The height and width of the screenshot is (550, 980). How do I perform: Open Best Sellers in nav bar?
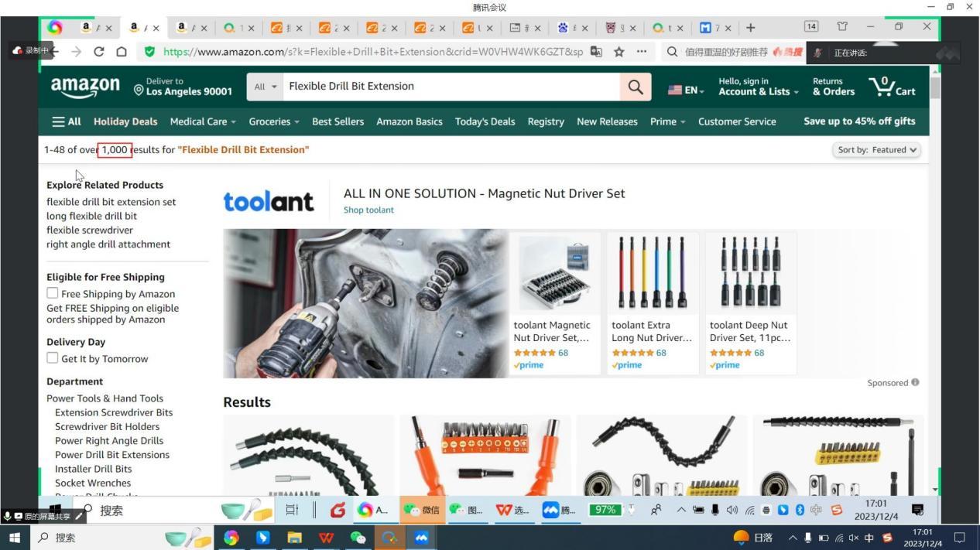click(338, 121)
